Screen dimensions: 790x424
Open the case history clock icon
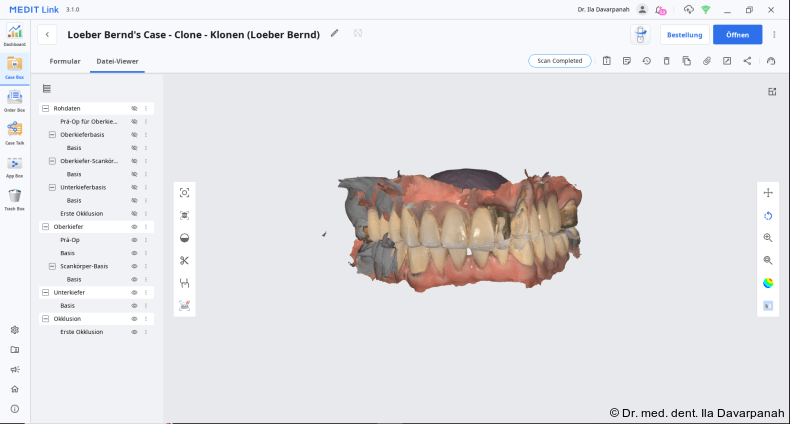coord(646,61)
